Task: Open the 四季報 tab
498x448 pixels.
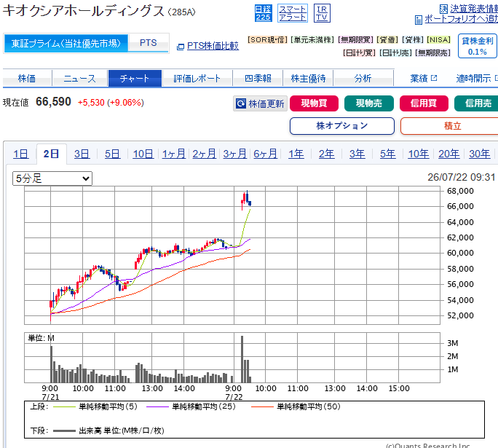Action: point(258,79)
